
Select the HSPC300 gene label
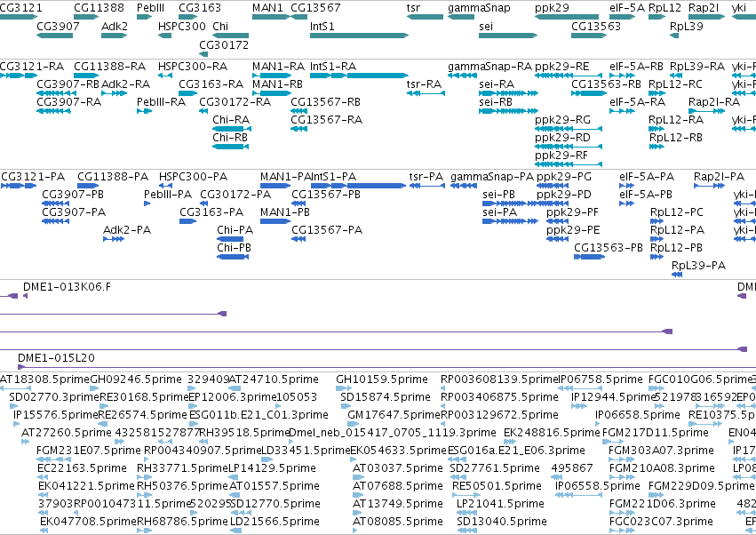pyautogui.click(x=182, y=26)
